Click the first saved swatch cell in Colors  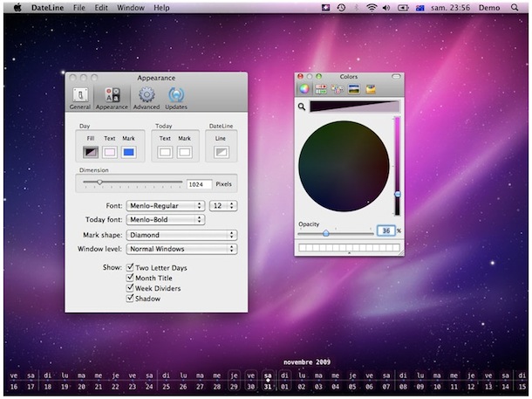[x=302, y=248]
